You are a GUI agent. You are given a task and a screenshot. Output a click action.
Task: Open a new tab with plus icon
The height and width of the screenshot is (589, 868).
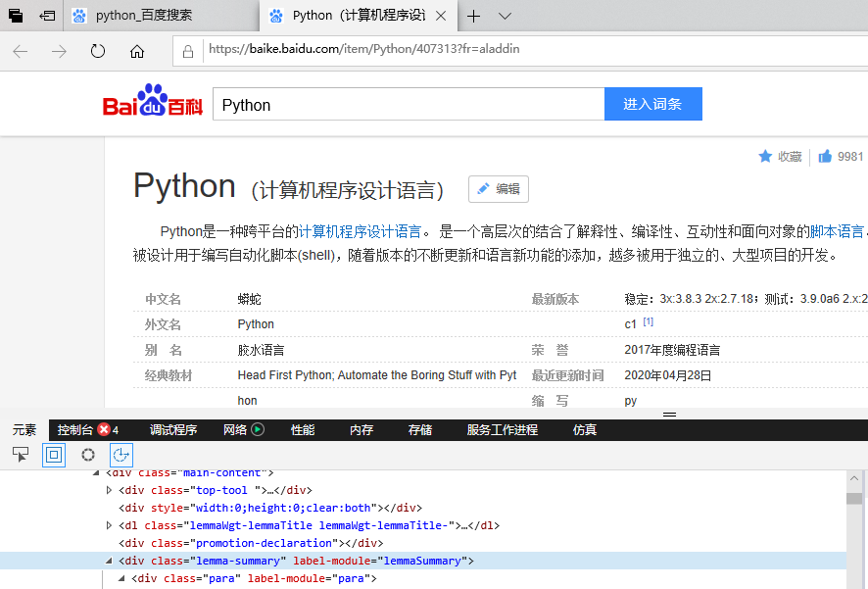click(473, 16)
